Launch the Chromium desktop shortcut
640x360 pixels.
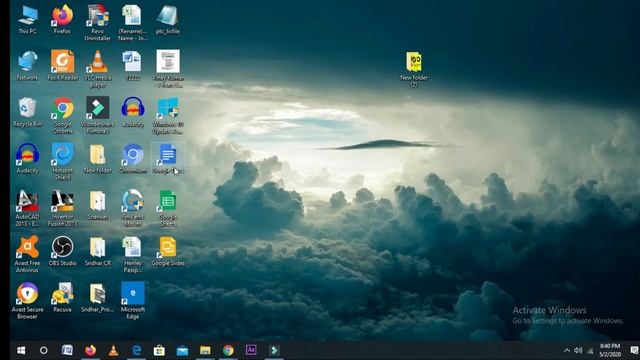132,159
